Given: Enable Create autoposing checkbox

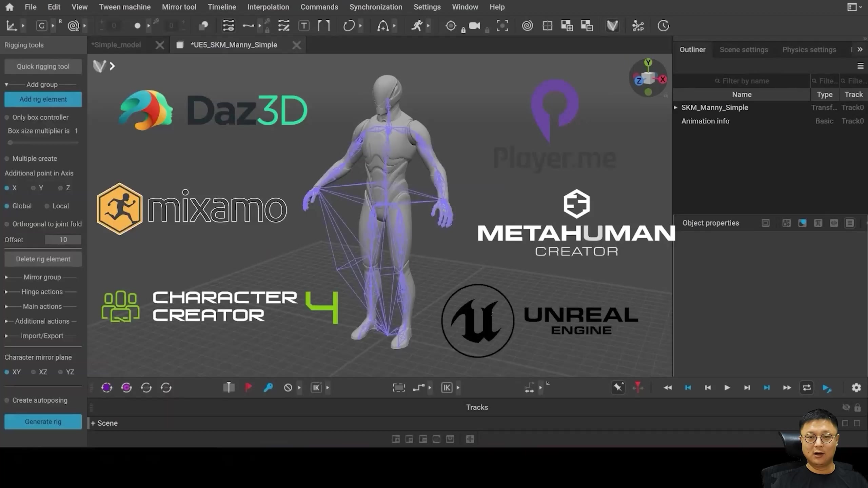Looking at the screenshot, I should coord(7,400).
